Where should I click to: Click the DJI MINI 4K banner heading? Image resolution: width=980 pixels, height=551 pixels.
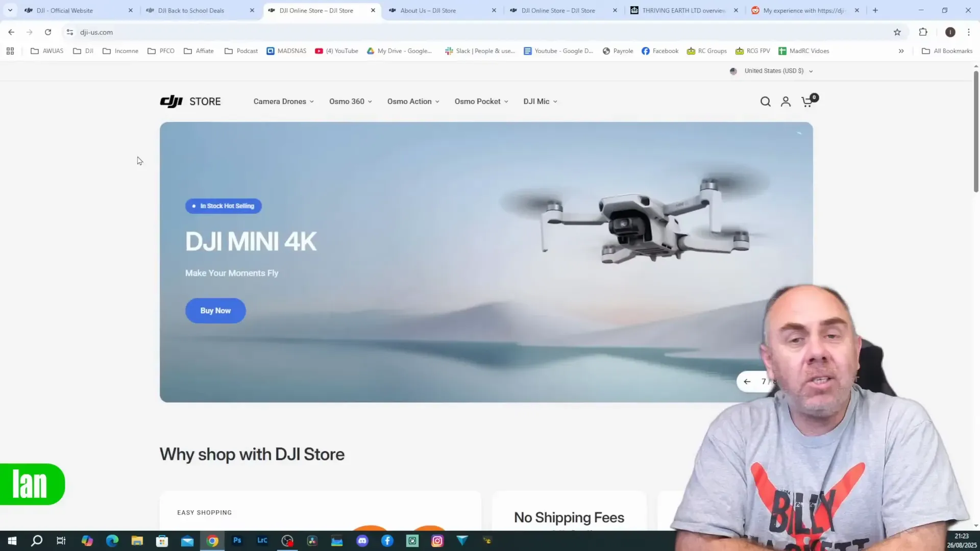pyautogui.click(x=251, y=241)
